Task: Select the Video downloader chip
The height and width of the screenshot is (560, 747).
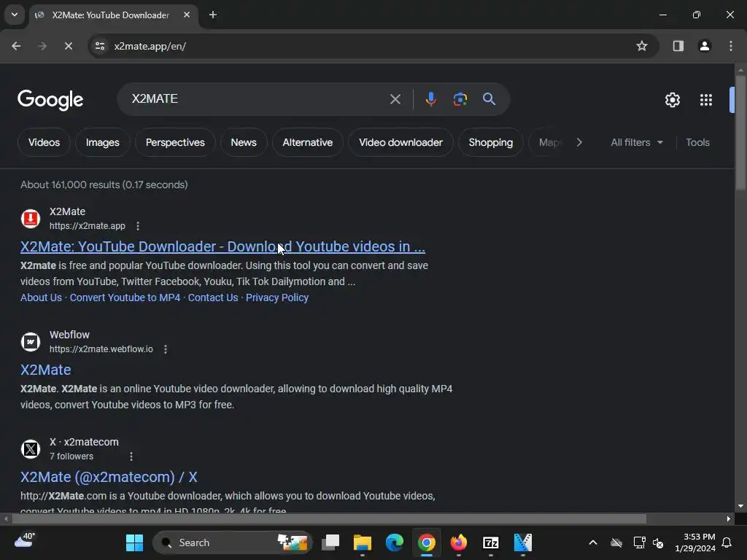Action: tap(400, 142)
